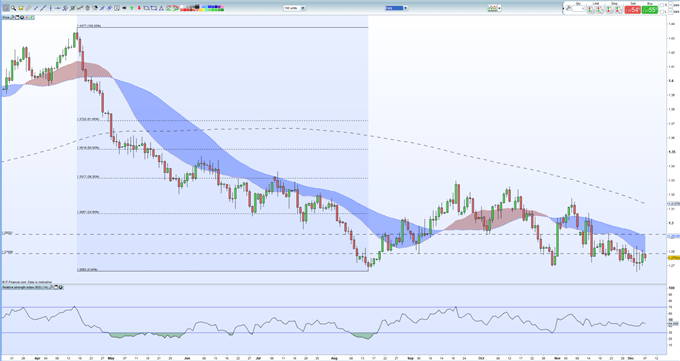Select the triangle drawing tool
The height and width of the screenshot is (361, 680).
point(161,8)
